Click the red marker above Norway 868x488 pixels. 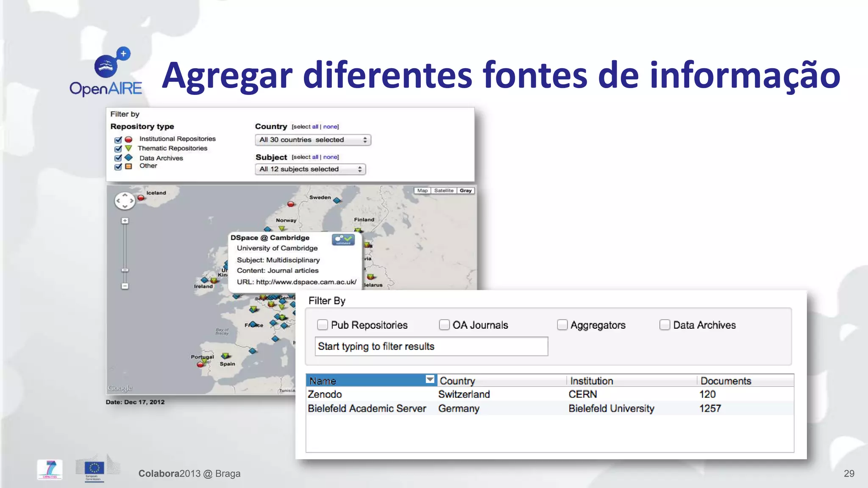291,204
